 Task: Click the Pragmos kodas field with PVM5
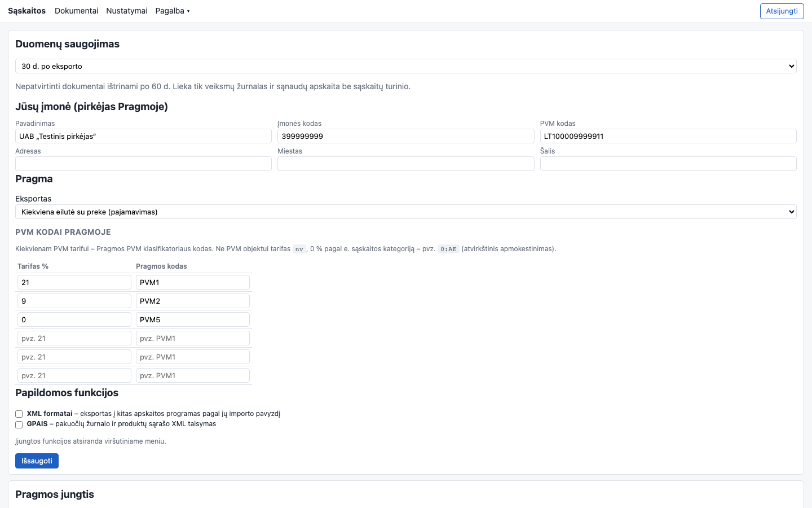coord(193,319)
